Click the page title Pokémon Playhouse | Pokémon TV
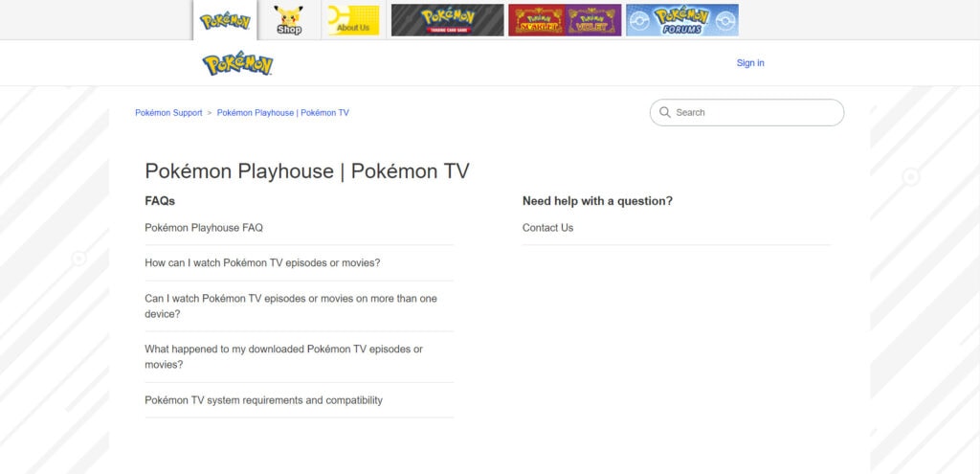Screen dimensions: 980x474 pyautogui.click(x=307, y=170)
